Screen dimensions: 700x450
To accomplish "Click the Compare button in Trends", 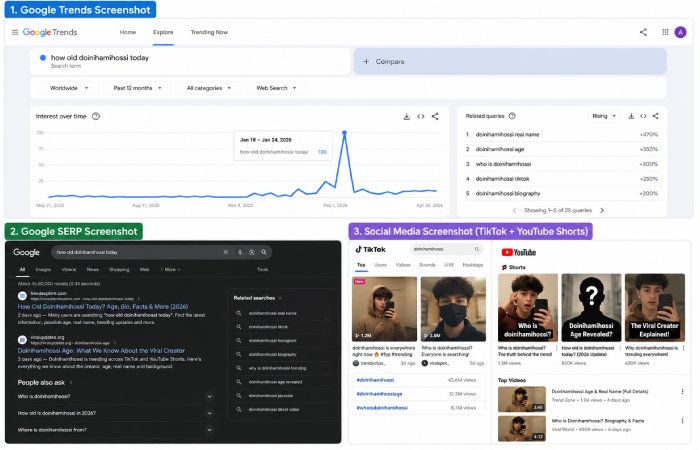I will (x=510, y=62).
